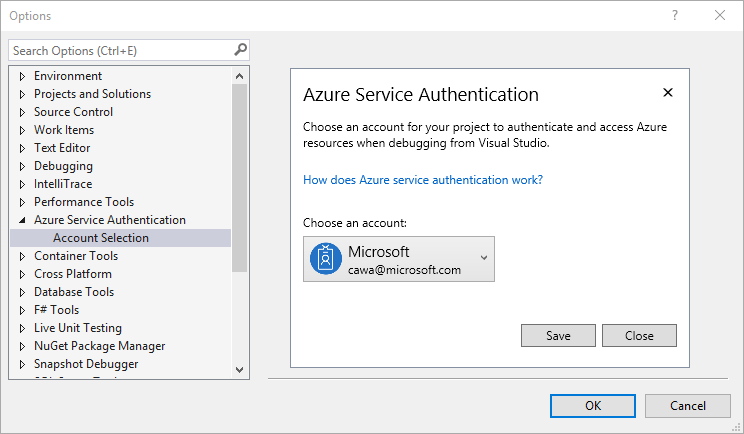Expand the Performance Tools node
This screenshot has height=434, width=744.
click(22, 203)
